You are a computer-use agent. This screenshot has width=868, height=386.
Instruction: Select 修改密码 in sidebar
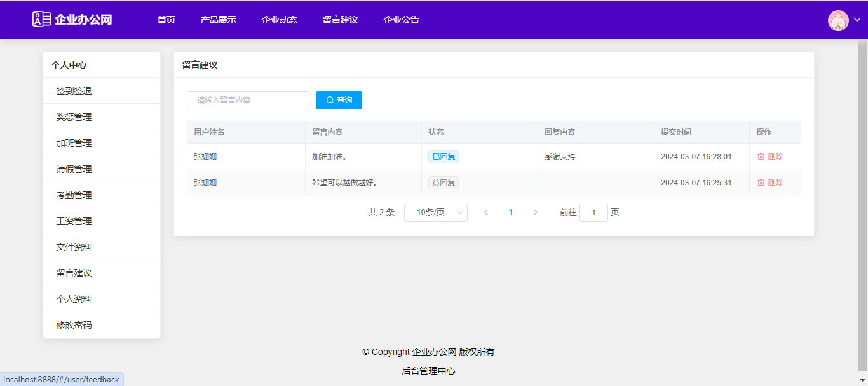point(74,325)
